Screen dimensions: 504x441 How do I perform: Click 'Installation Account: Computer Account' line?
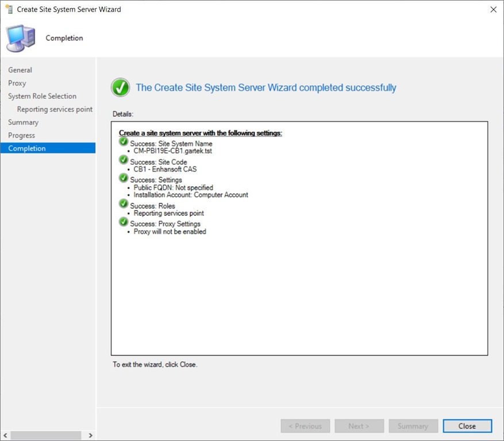point(191,195)
